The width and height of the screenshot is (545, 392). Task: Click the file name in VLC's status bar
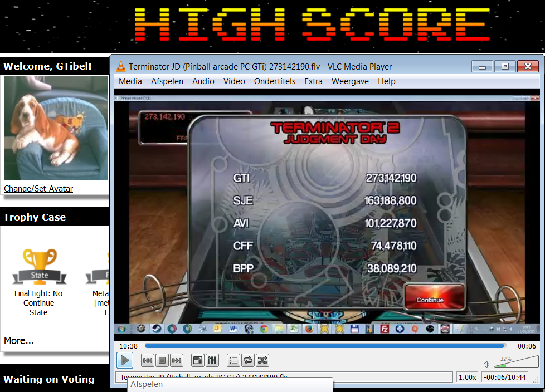204,376
